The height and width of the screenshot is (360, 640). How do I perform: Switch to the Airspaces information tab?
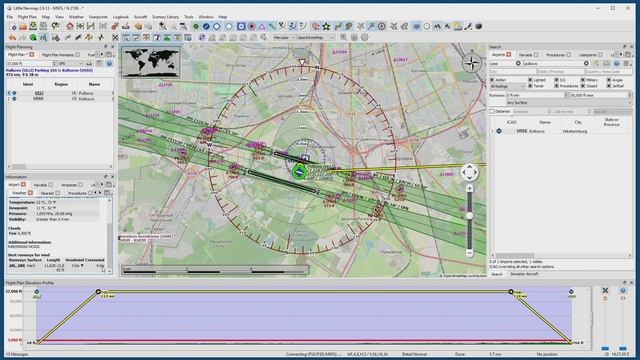[71, 185]
